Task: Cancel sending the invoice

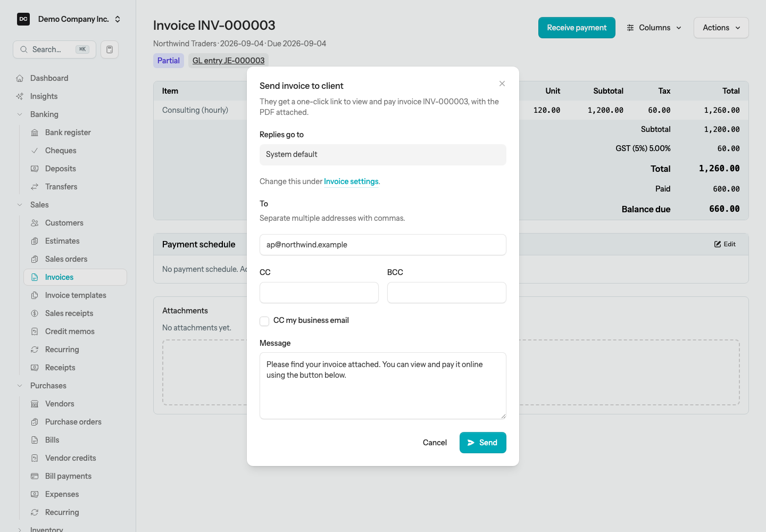Action: (435, 443)
